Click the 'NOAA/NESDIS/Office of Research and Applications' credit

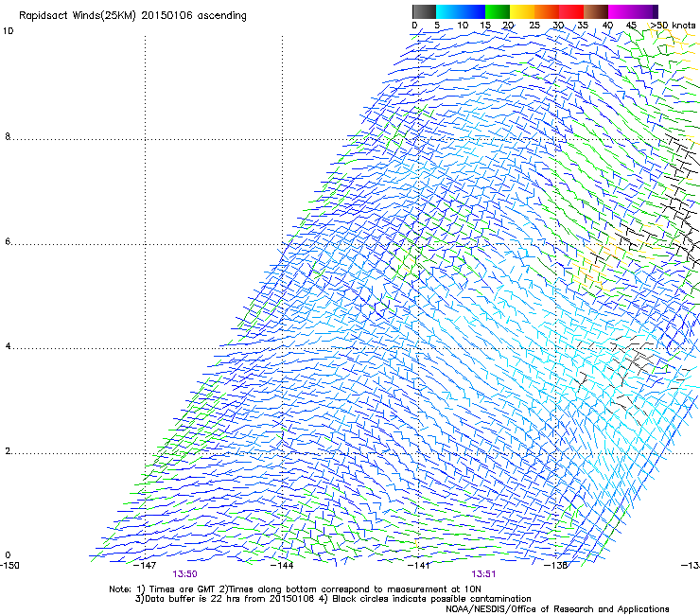(557, 609)
